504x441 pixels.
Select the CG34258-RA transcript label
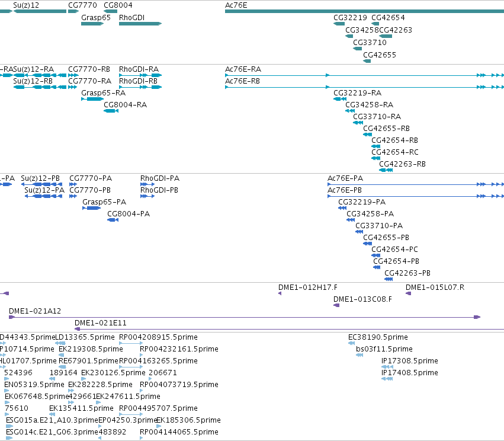370,105
